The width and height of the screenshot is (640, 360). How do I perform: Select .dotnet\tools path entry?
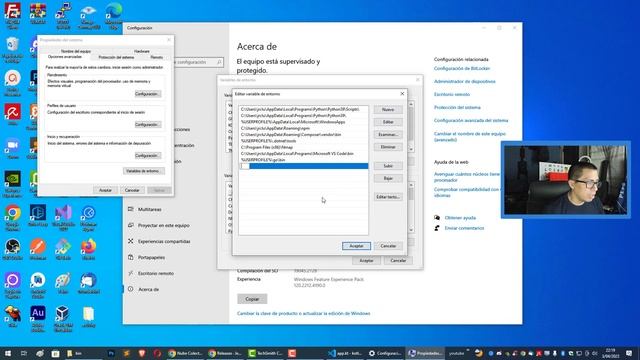tap(303, 141)
